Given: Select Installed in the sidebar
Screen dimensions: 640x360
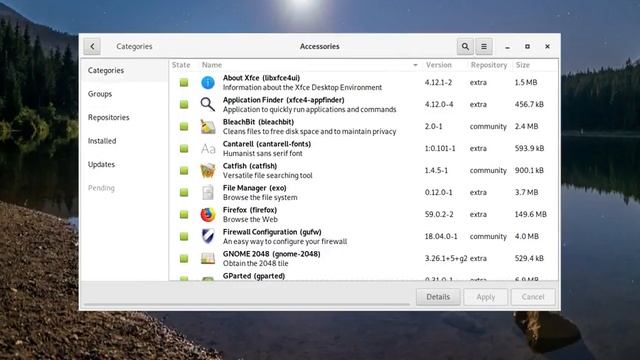Looking at the screenshot, I should coord(124,141).
